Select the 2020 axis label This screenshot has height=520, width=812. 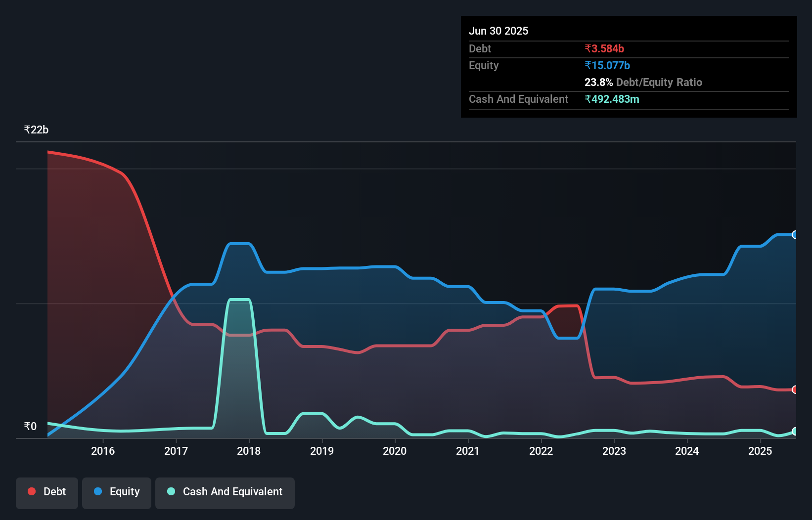[394, 451]
